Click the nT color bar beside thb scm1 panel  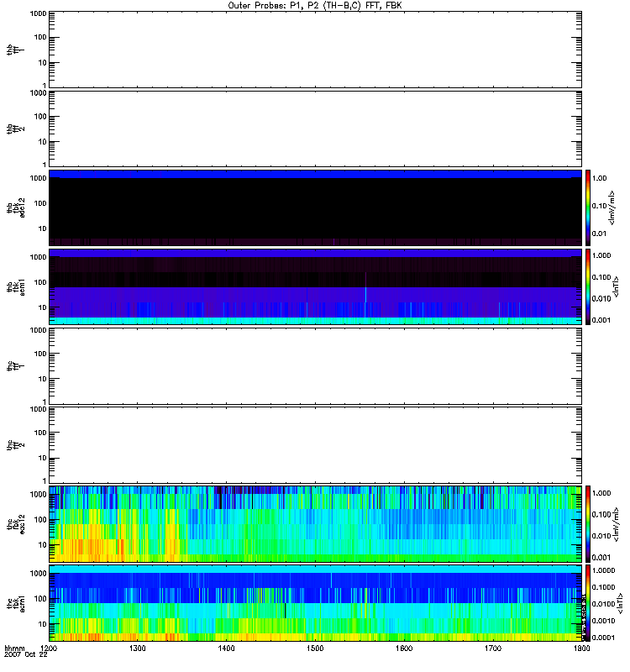(589, 286)
